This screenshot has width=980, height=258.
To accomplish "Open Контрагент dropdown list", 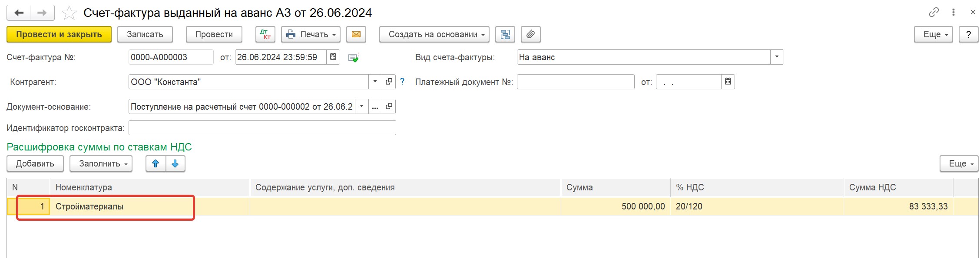I will (x=375, y=82).
